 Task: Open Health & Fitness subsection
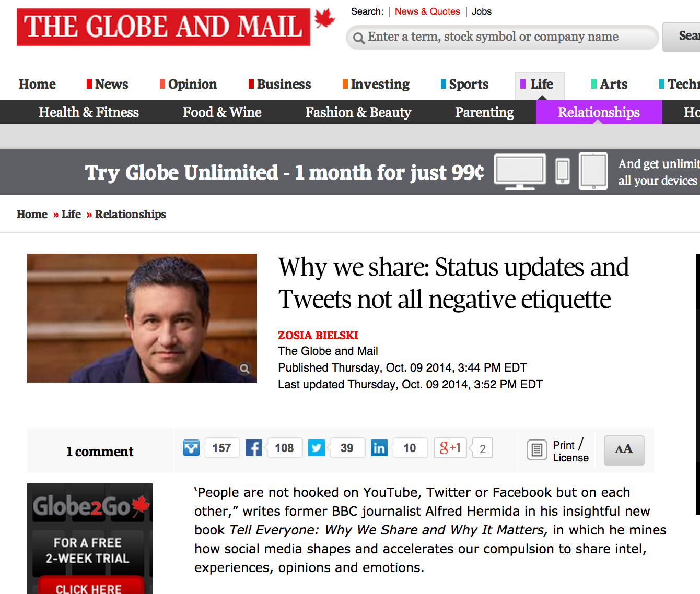(x=89, y=112)
